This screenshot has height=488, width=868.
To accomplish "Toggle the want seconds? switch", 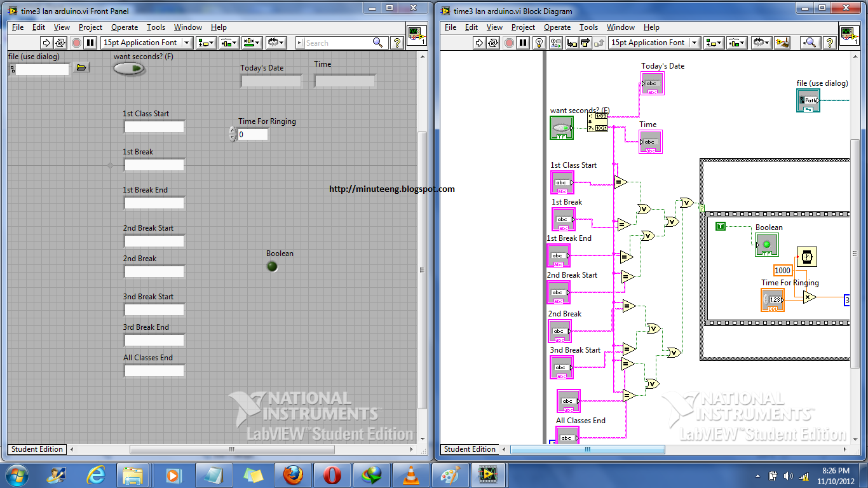I will coord(129,68).
